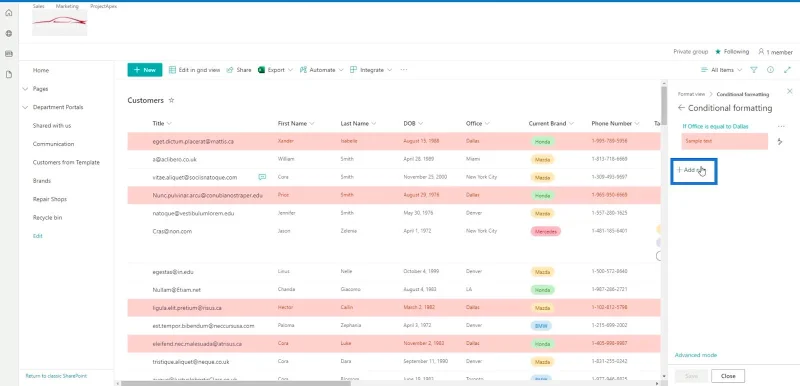800x386 pixels.
Task: Click the Close button in panel
Action: 728,376
